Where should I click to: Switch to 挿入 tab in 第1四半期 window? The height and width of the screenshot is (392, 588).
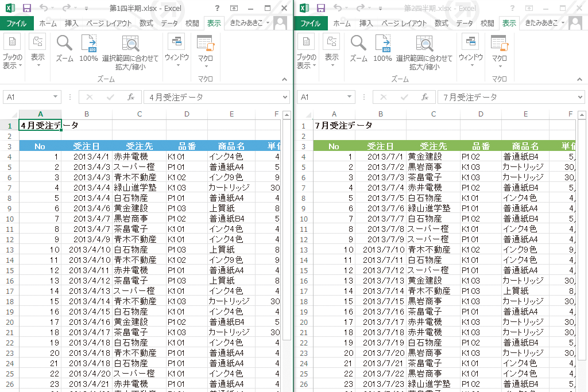pos(71,23)
